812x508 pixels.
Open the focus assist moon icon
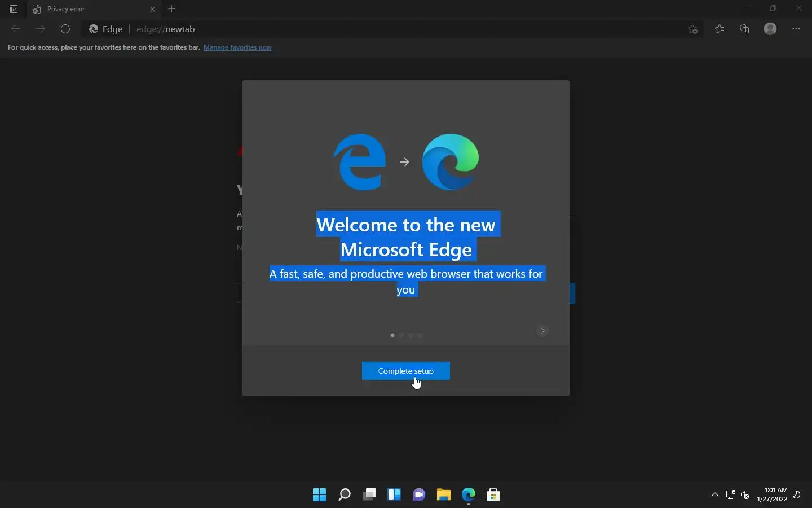pyautogui.click(x=797, y=495)
